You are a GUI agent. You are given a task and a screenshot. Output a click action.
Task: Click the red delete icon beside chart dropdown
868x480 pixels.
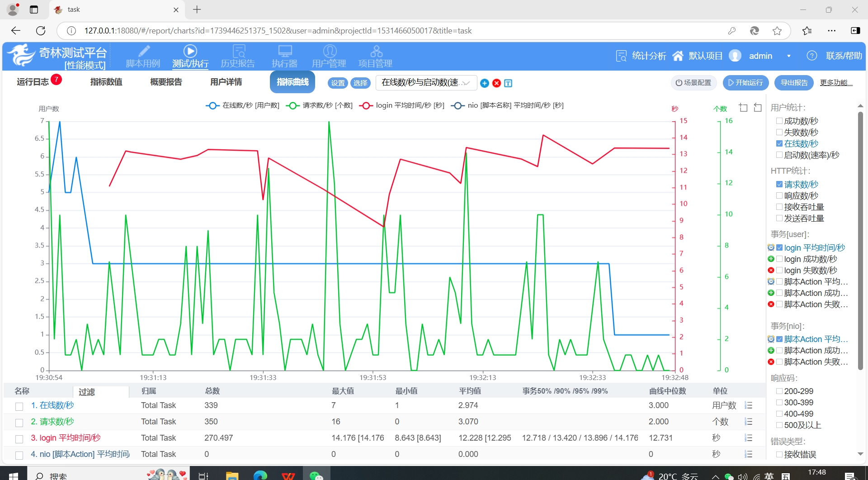[x=496, y=83]
